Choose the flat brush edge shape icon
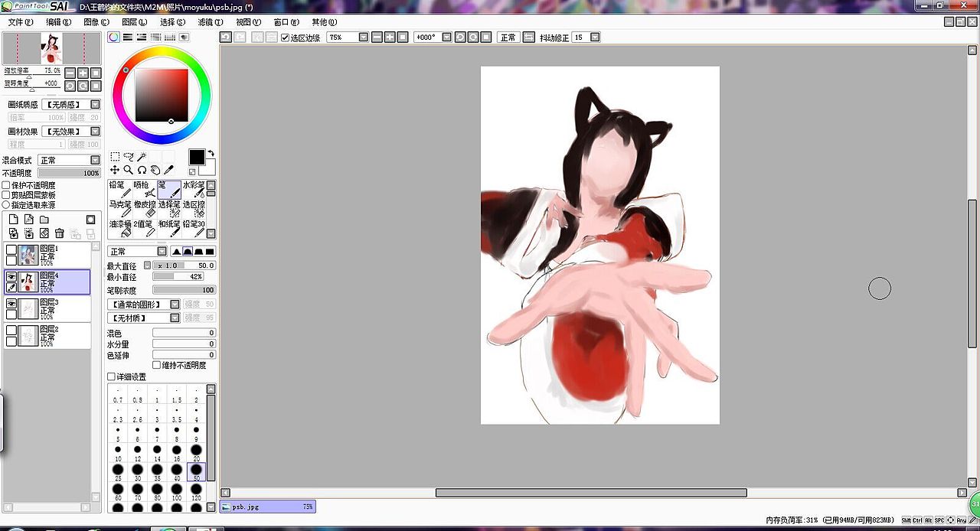The image size is (980, 531). (210, 252)
